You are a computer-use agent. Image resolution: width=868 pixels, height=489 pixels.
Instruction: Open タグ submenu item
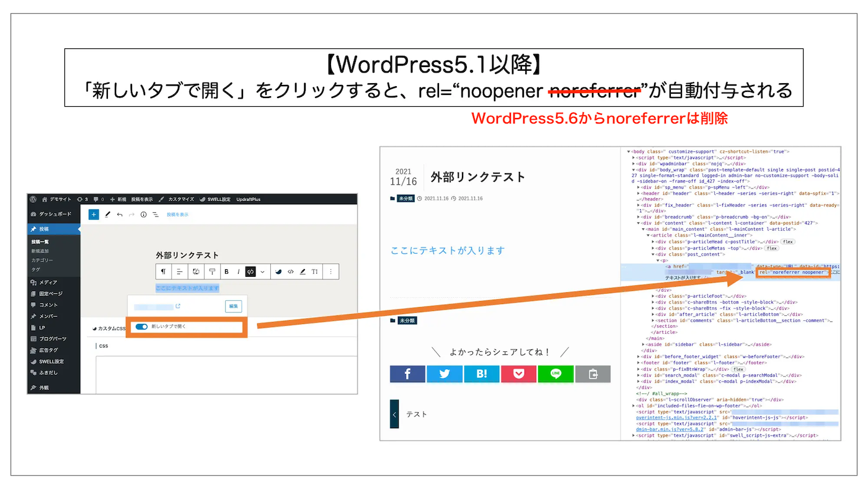point(35,269)
